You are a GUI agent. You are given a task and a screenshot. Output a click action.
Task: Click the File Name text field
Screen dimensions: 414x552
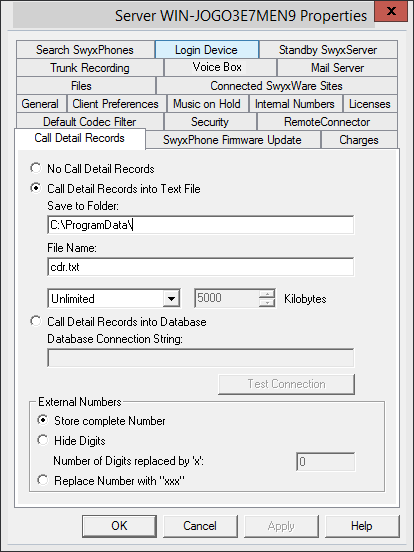tap(201, 266)
